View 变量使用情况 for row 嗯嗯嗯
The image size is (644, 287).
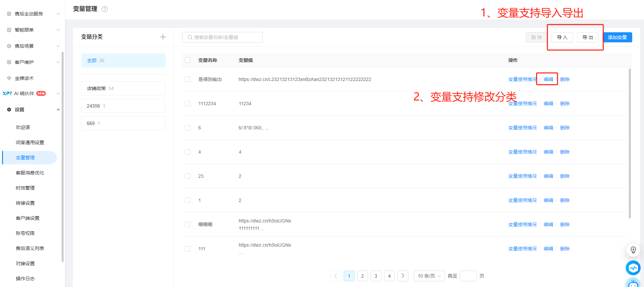[x=522, y=224]
